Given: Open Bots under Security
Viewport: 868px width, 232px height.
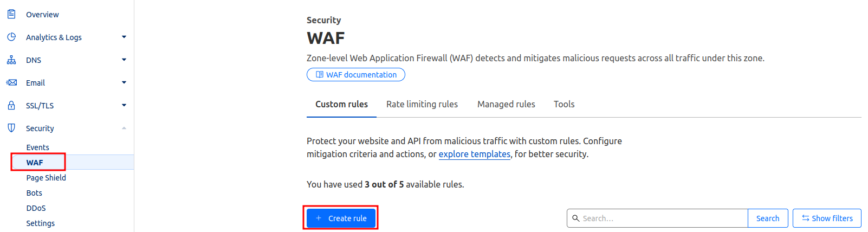Looking at the screenshot, I should tap(34, 193).
